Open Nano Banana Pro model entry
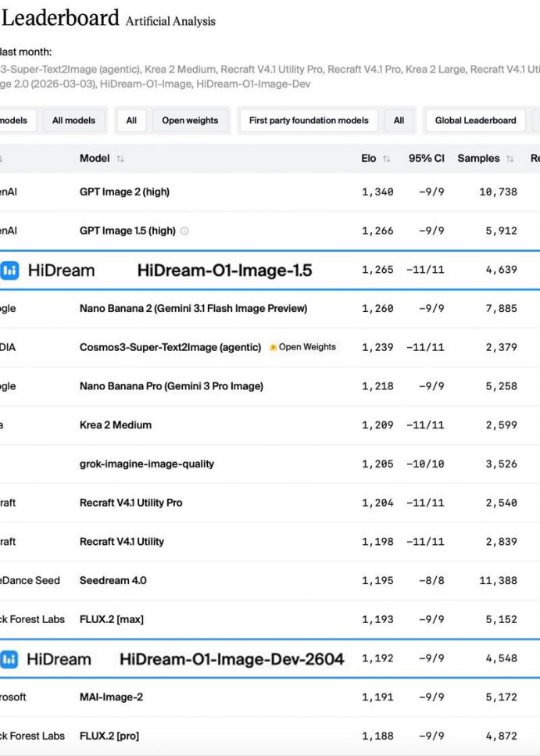Viewport: 540px width, 756px height. click(171, 386)
